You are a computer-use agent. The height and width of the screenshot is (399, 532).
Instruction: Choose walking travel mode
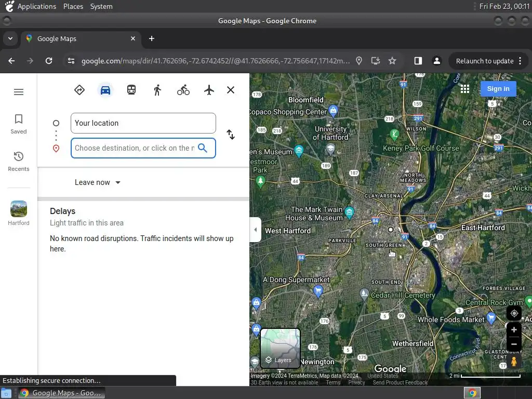pos(157,90)
